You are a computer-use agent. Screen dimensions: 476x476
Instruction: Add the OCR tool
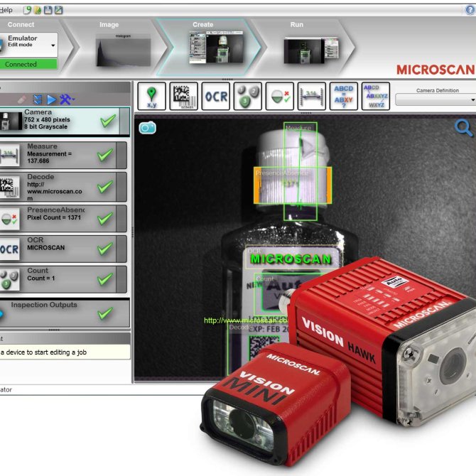(x=215, y=96)
